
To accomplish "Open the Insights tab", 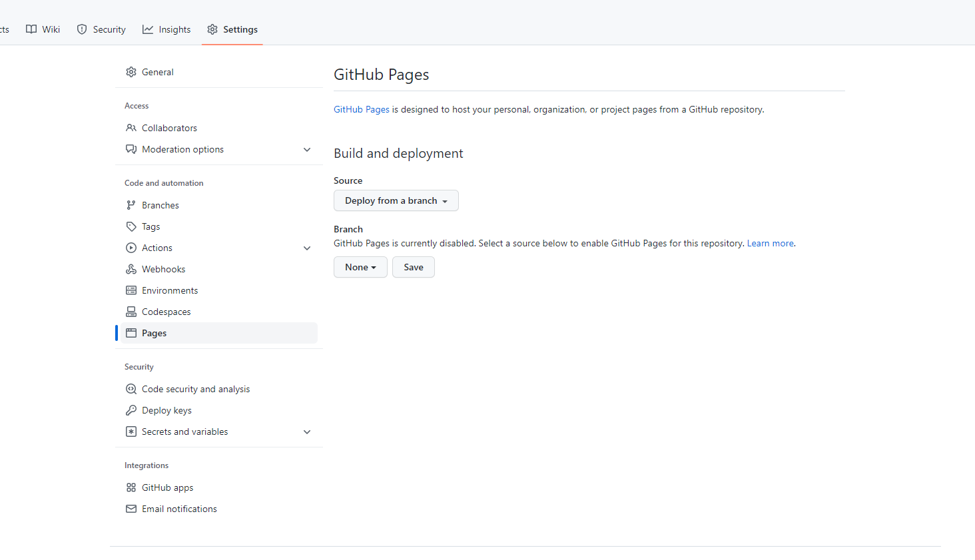I will 166,29.
